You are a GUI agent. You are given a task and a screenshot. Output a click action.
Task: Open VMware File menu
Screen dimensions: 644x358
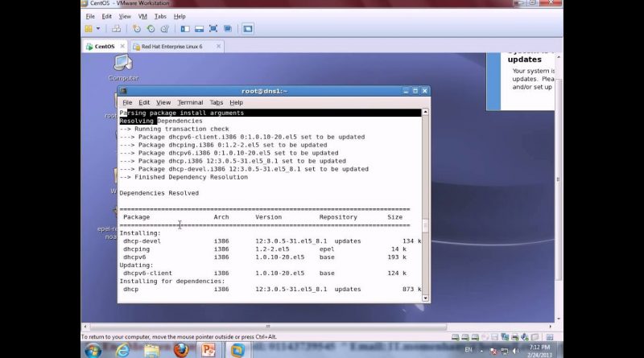pyautogui.click(x=90, y=16)
